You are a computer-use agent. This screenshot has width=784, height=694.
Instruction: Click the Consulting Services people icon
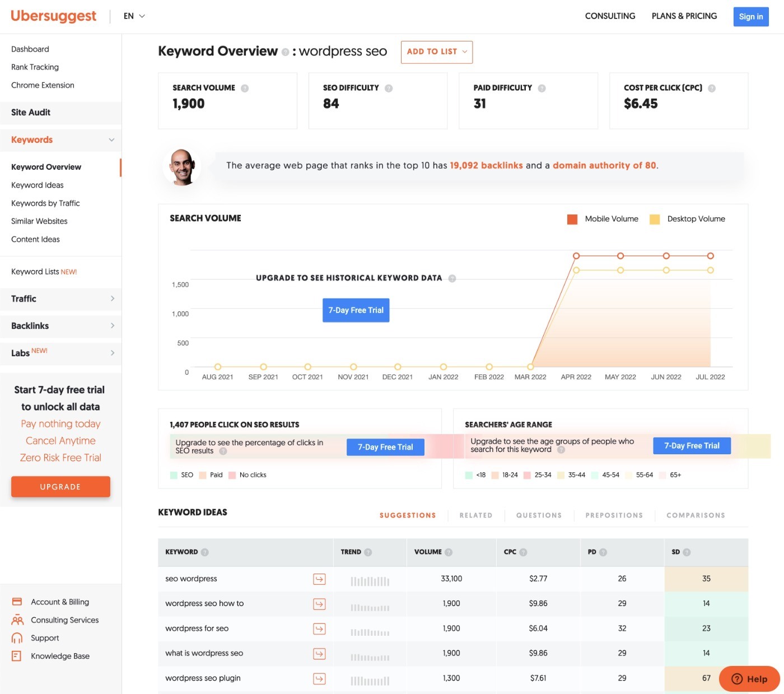point(17,620)
